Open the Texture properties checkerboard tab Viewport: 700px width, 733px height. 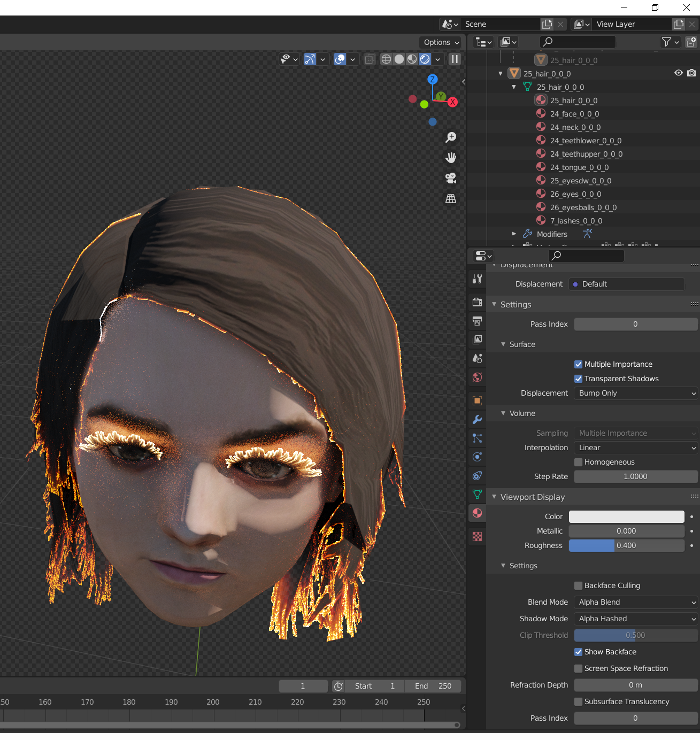pyautogui.click(x=478, y=536)
